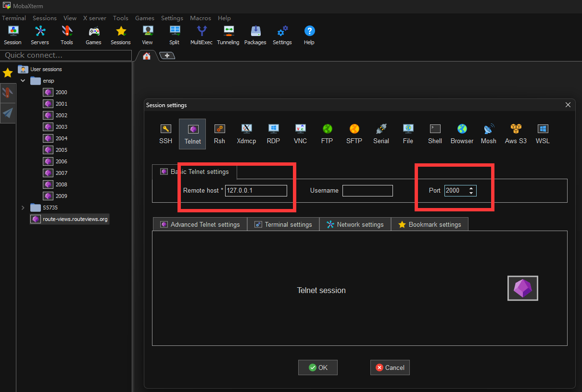Increase the Port value with up arrow
The width and height of the screenshot is (582, 392).
point(471,188)
